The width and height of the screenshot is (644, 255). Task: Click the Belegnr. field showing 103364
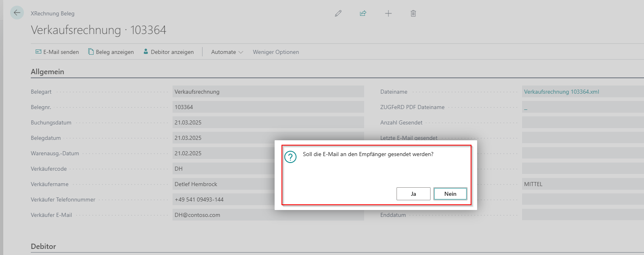[x=268, y=107]
